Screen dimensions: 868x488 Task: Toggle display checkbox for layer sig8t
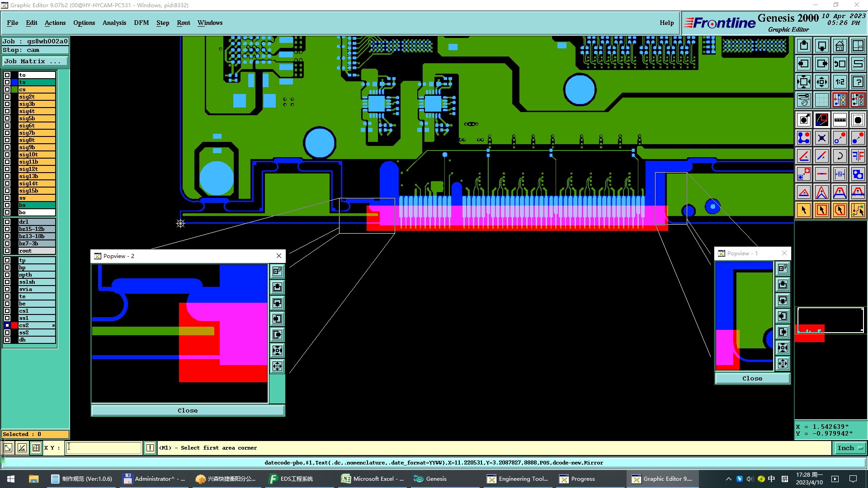click(7, 140)
